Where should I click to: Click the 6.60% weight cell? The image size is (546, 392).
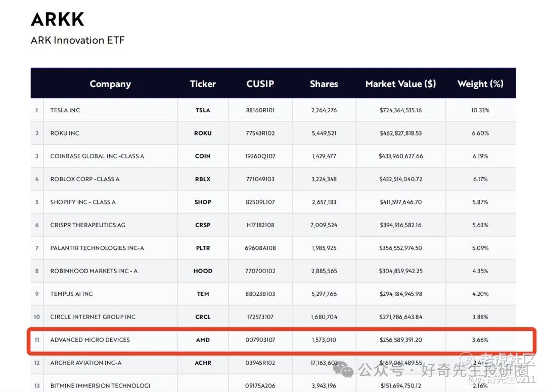pos(480,133)
